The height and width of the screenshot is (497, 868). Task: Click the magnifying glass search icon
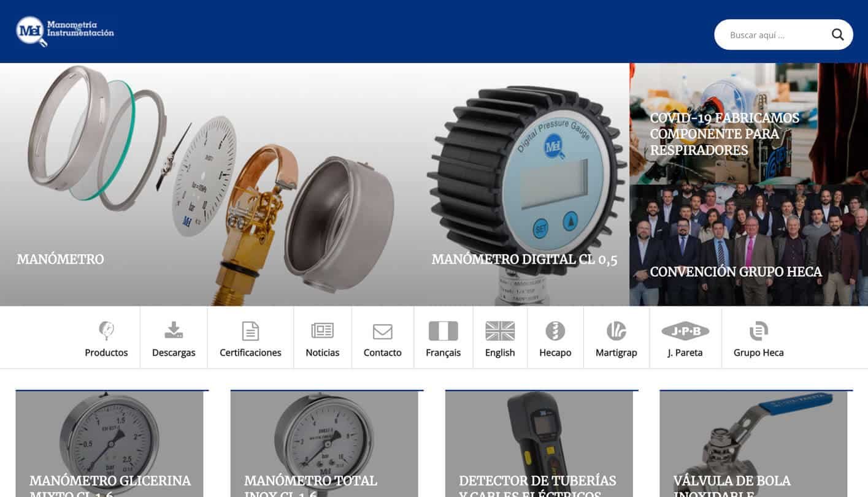(x=837, y=35)
